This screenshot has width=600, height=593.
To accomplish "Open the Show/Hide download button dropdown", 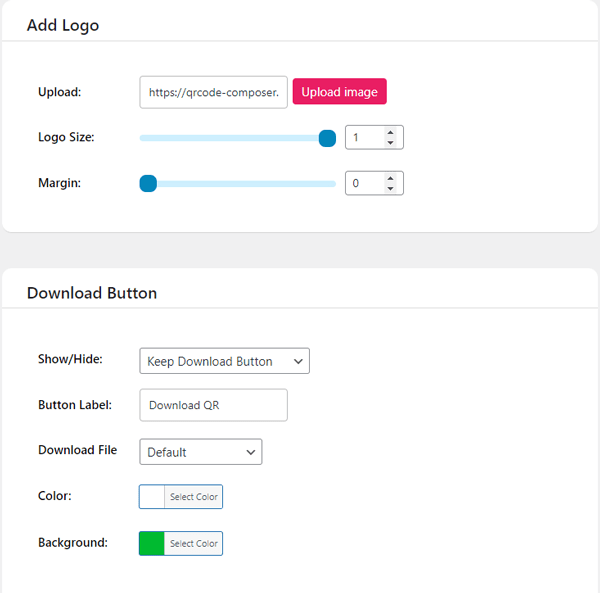I will 224,361.
